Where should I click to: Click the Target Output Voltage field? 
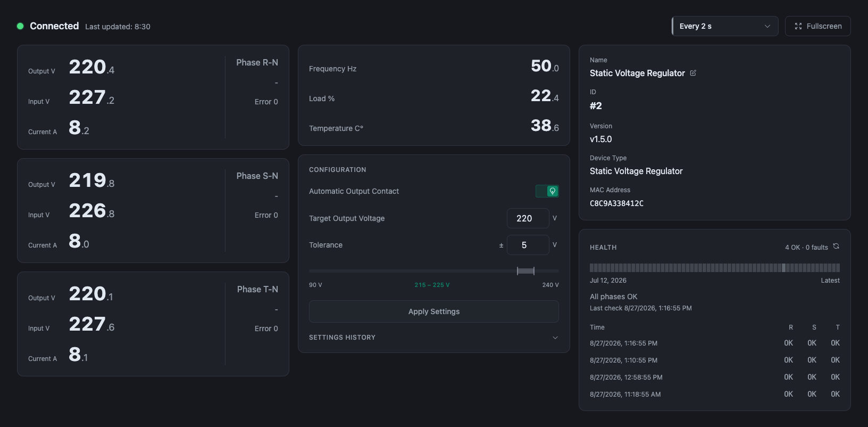pyautogui.click(x=528, y=218)
